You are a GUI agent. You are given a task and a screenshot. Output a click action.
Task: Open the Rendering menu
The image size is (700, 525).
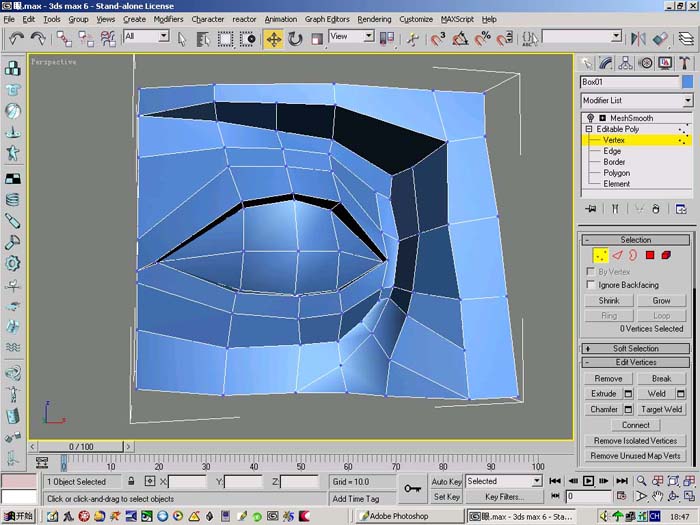click(x=374, y=19)
